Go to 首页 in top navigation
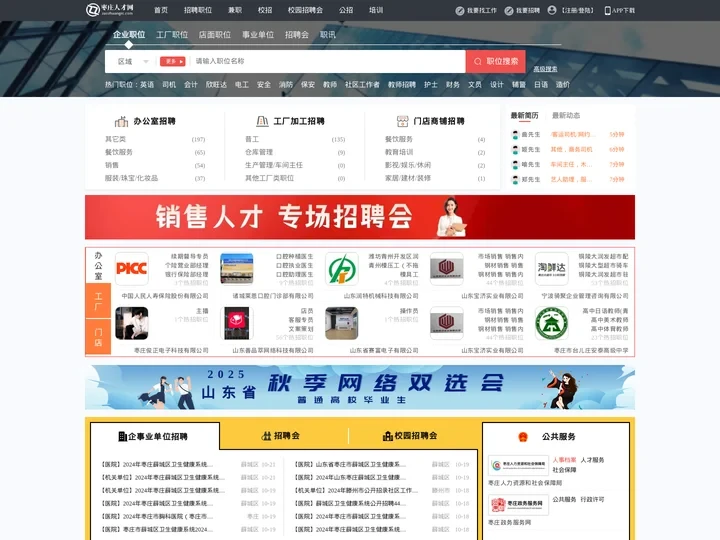Image resolution: width=720 pixels, height=540 pixels. [161, 10]
